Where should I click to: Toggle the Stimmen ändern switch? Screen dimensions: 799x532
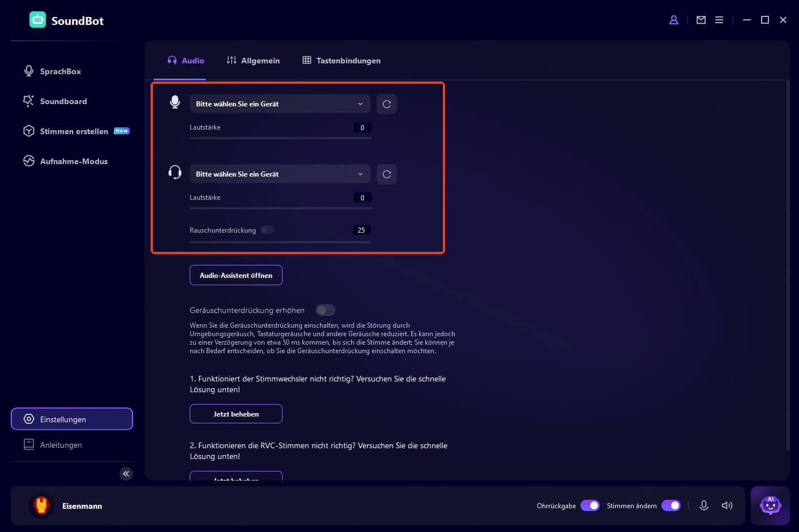[671, 505]
